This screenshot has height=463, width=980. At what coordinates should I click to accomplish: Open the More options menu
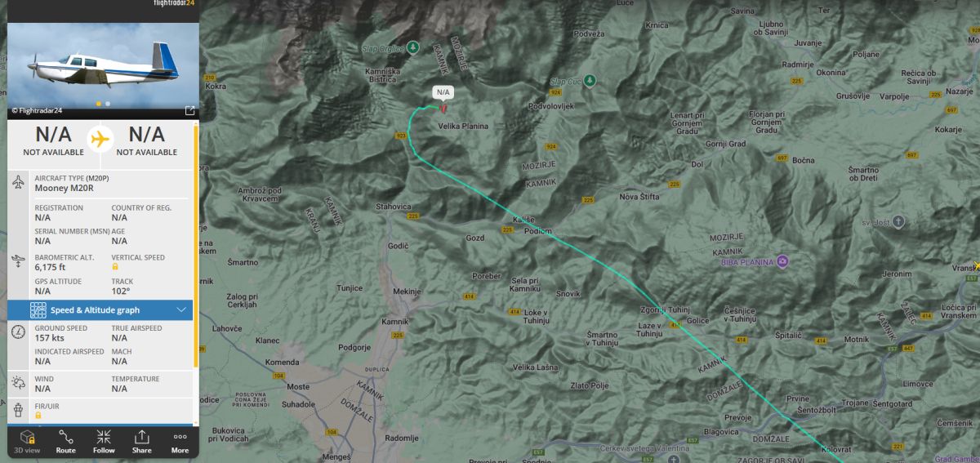[x=180, y=442]
